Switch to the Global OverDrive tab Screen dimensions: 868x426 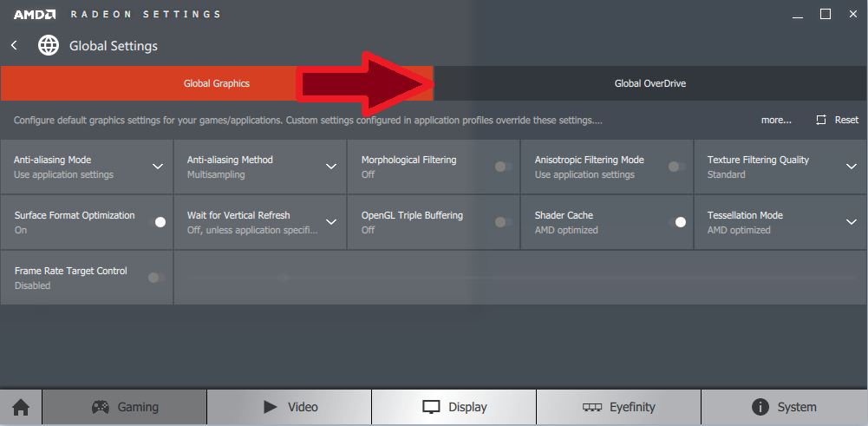click(650, 83)
